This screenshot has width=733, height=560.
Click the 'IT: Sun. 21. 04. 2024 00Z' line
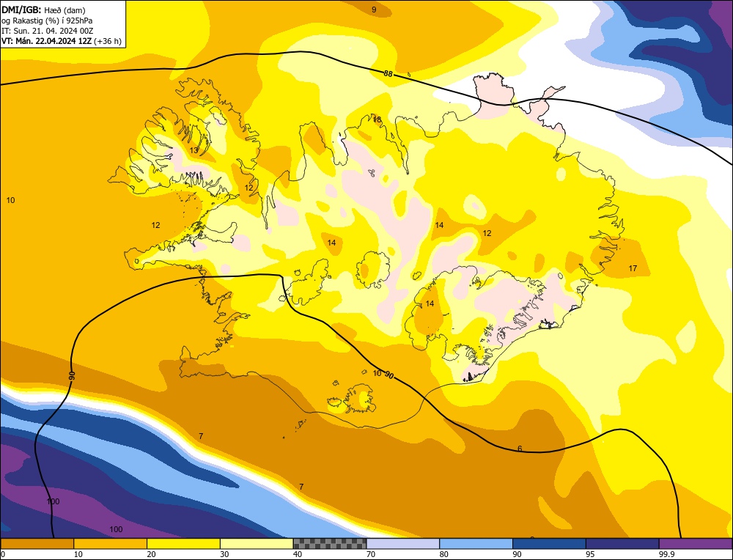pyautogui.click(x=47, y=31)
